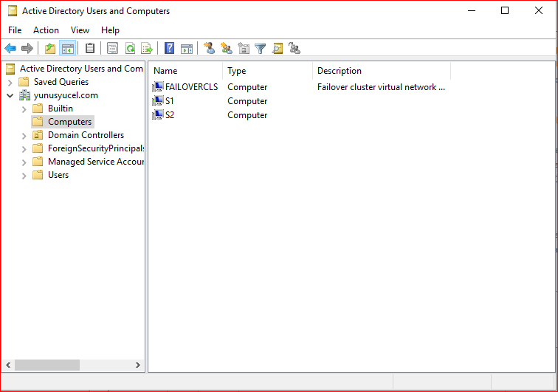This screenshot has width=558, height=392.
Task: Sort by the Description column header
Action: (382, 71)
